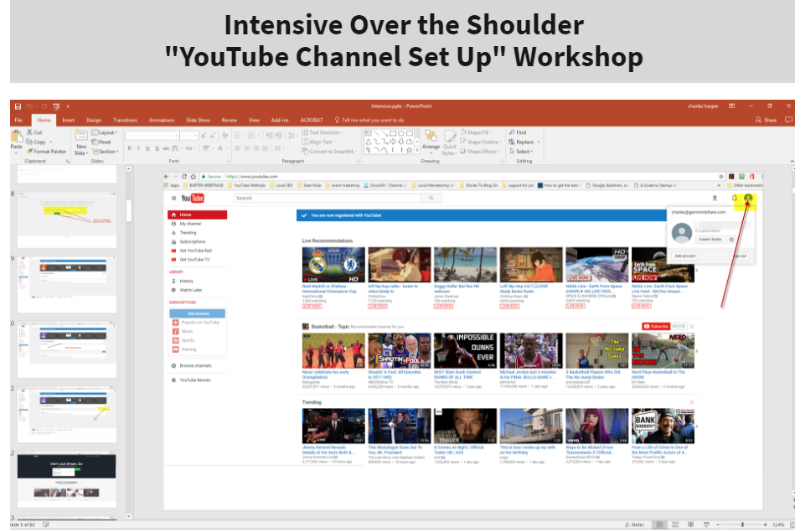Open the Arrange shapes menu
Screen dimensions: 795x532
pyautogui.click(x=431, y=142)
